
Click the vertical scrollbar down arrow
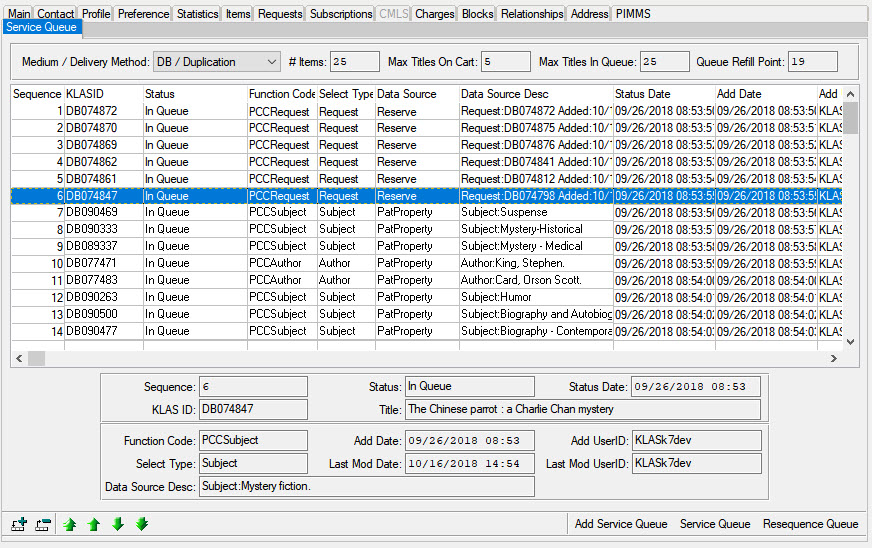[851, 341]
